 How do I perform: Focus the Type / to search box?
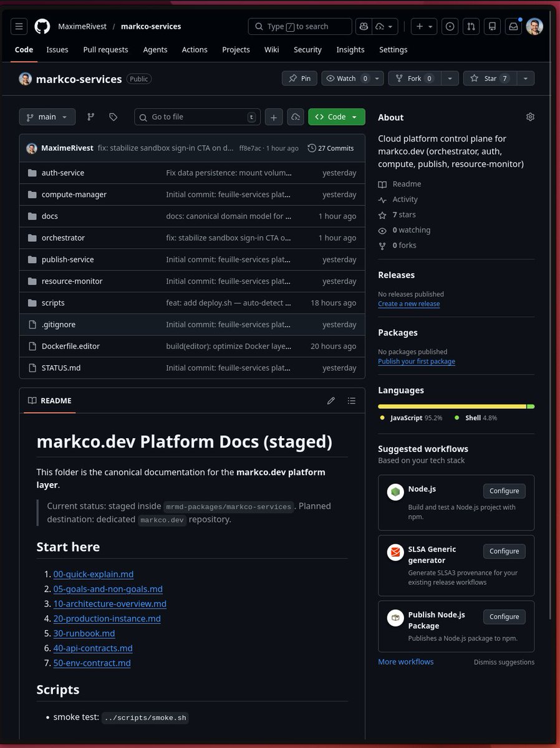(300, 26)
